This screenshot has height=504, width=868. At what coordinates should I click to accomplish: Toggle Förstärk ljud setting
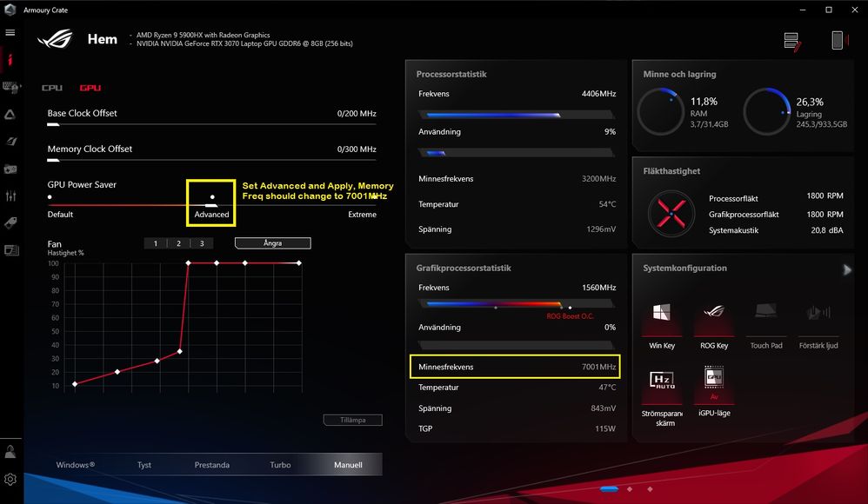[x=818, y=325]
